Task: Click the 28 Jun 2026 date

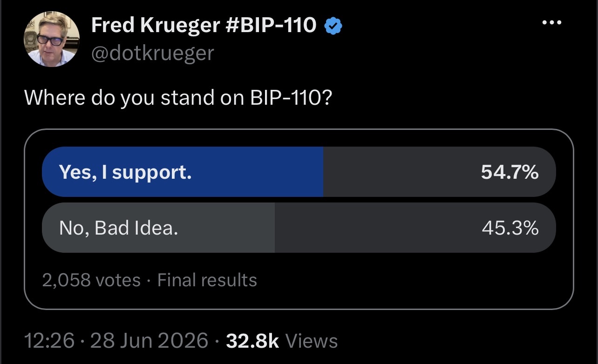Action: click(x=149, y=341)
